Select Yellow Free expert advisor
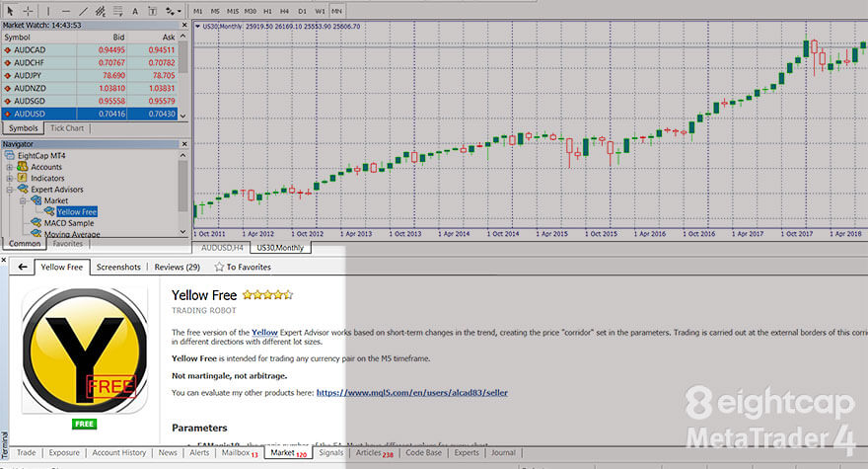The width and height of the screenshot is (868, 469). 77,211
